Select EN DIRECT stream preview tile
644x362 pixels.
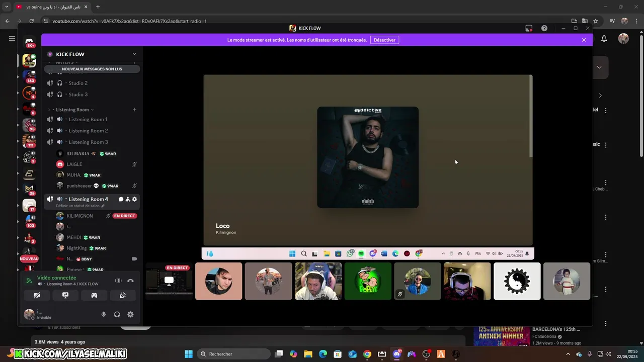click(x=169, y=281)
